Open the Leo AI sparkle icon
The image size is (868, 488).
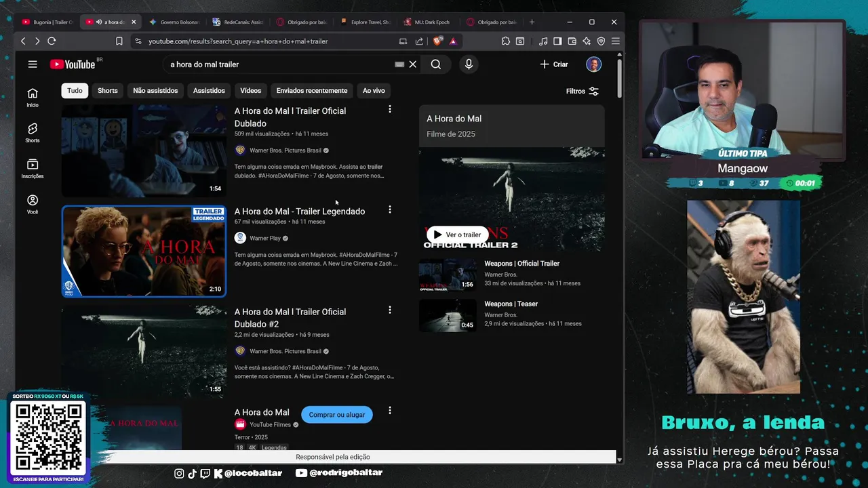[587, 41]
